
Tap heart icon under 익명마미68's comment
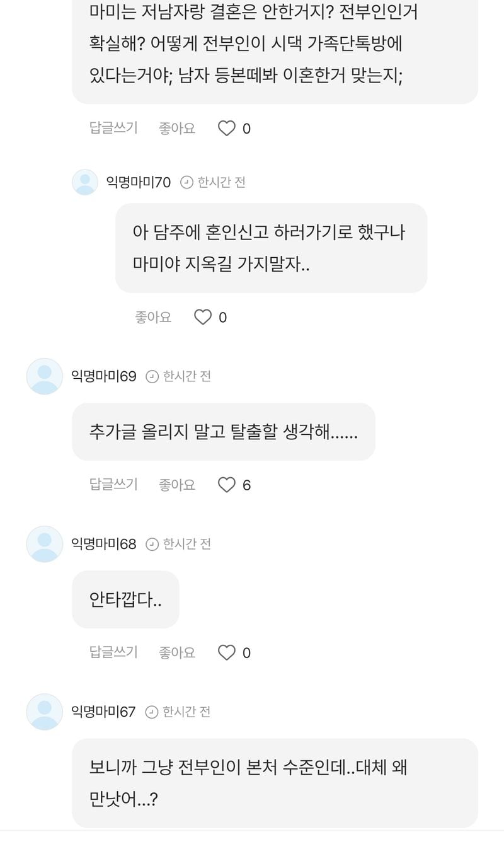pyautogui.click(x=227, y=652)
